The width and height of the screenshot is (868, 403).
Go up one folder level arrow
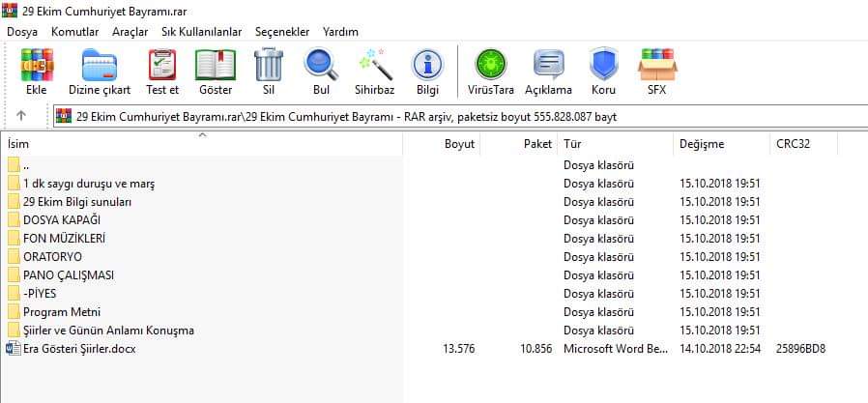click(x=21, y=116)
